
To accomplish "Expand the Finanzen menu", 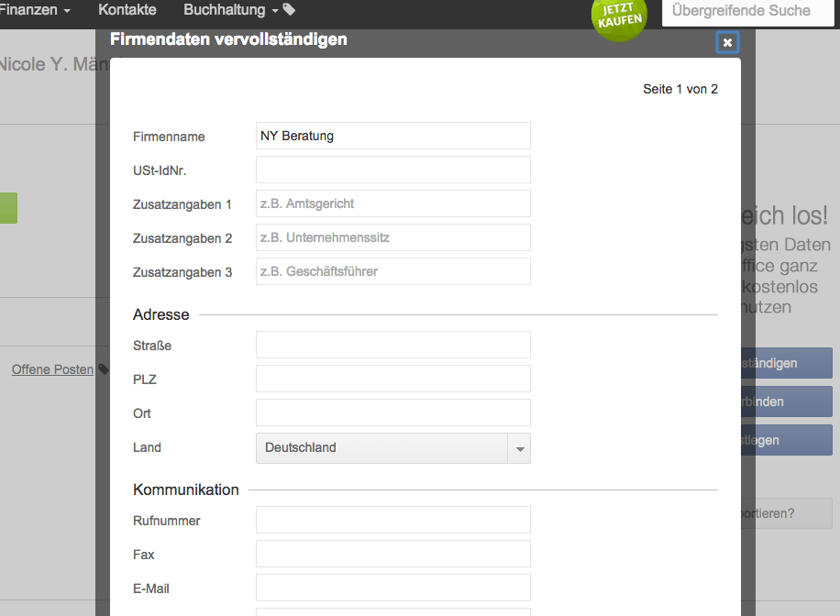I will [35, 10].
